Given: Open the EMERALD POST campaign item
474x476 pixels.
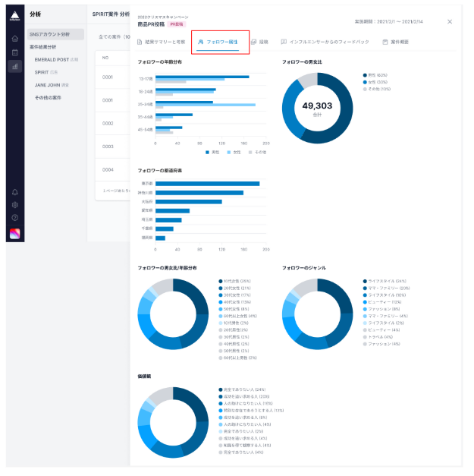Looking at the screenshot, I should click(56, 60).
